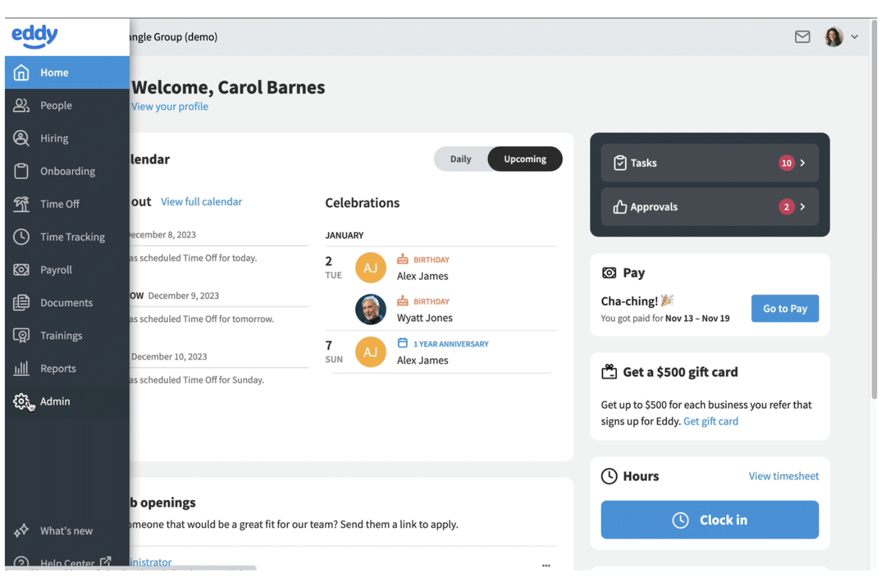This screenshot has width=882, height=588.
Task: Open the Admin gear icon
Action: click(x=21, y=401)
